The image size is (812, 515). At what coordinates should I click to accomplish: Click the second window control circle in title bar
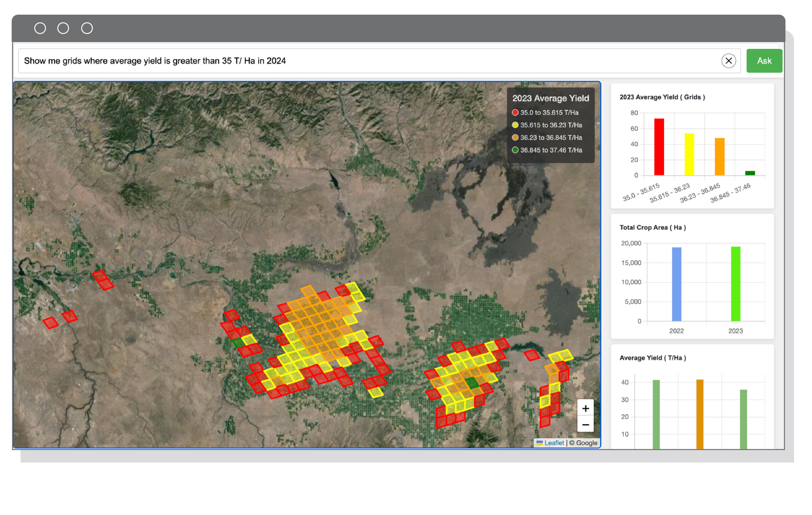(63, 28)
